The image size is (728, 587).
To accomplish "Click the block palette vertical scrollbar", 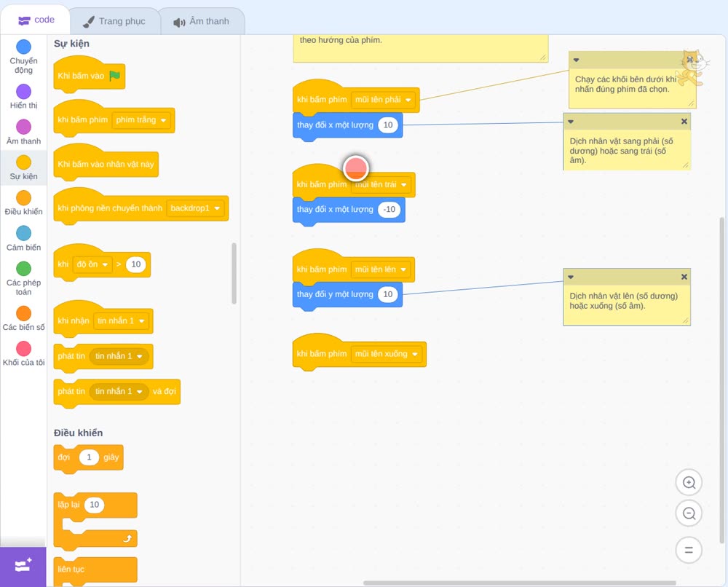I will 234,273.
